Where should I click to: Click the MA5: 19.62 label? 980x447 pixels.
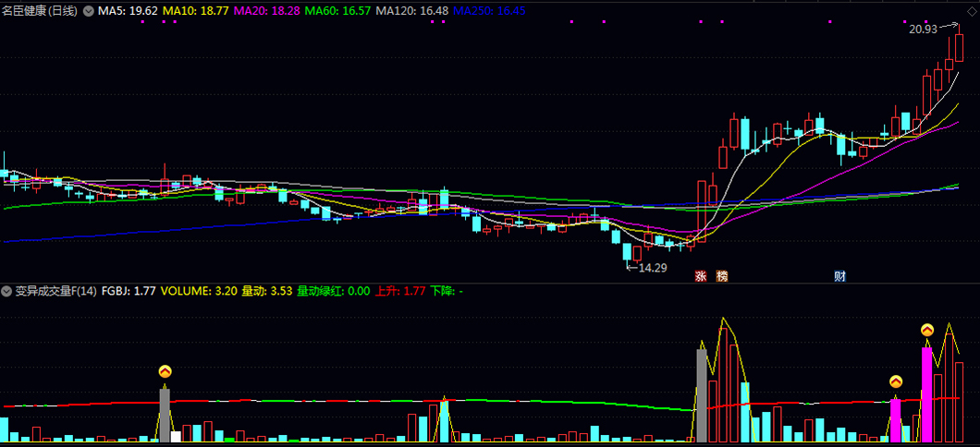click(x=128, y=10)
